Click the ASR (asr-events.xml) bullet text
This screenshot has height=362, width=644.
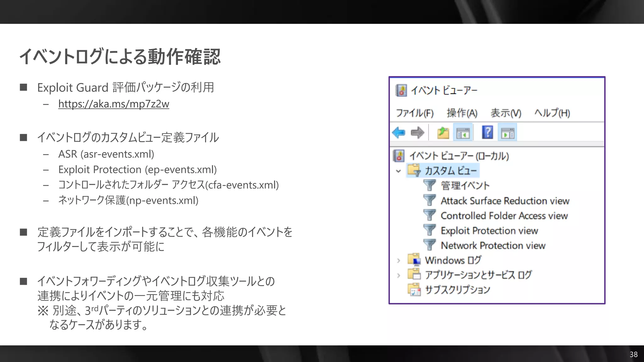(x=106, y=154)
